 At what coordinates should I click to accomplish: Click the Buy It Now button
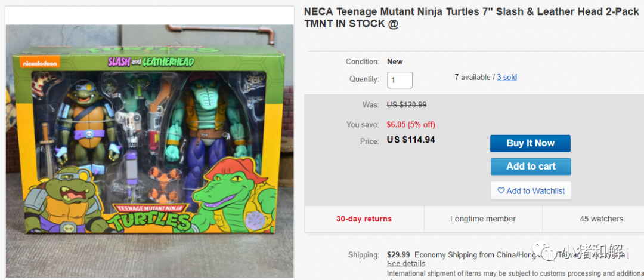click(530, 143)
